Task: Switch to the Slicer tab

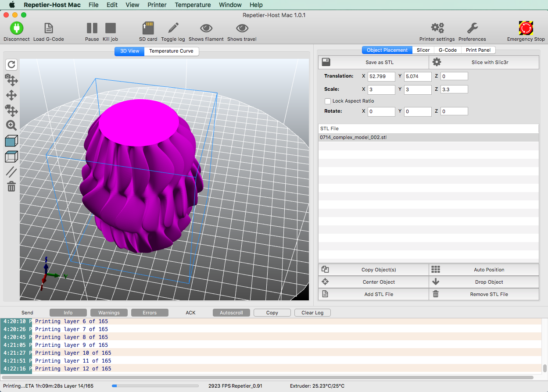Action: click(423, 50)
